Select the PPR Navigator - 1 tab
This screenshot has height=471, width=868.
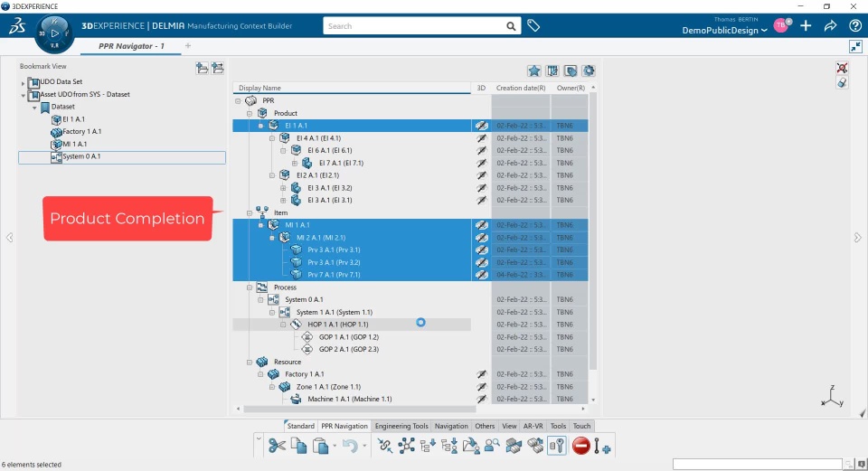click(x=131, y=46)
